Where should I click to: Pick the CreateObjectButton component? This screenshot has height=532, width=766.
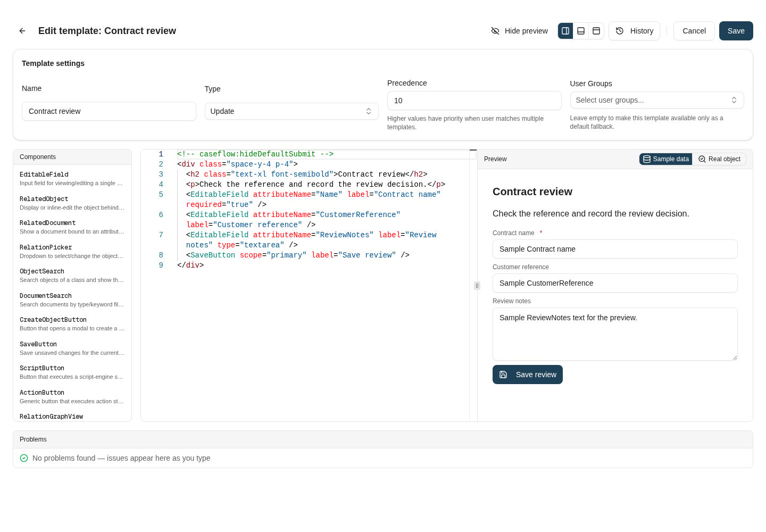[72, 323]
